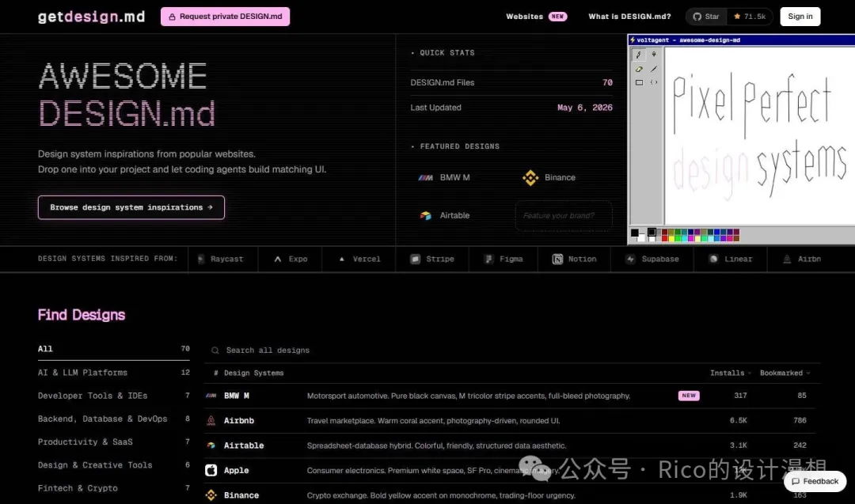Filter by Developer Tools & IDEs
This screenshot has height=504, width=855.
(113, 396)
